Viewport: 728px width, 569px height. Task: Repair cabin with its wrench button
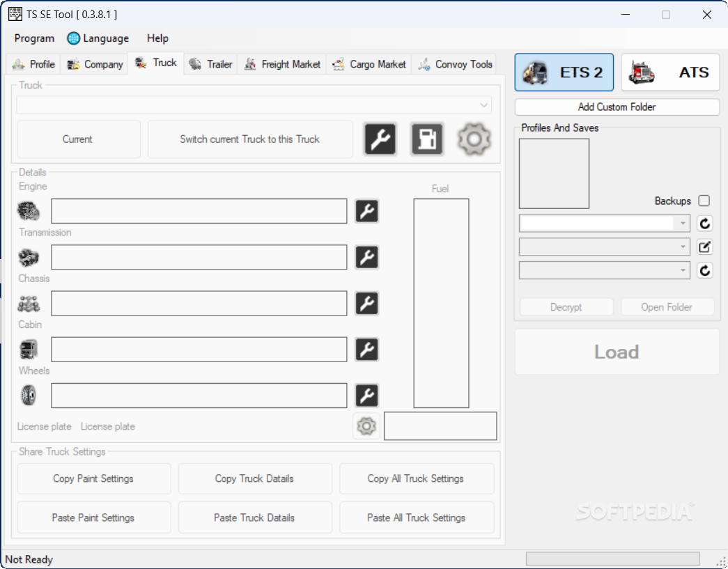[x=366, y=350]
